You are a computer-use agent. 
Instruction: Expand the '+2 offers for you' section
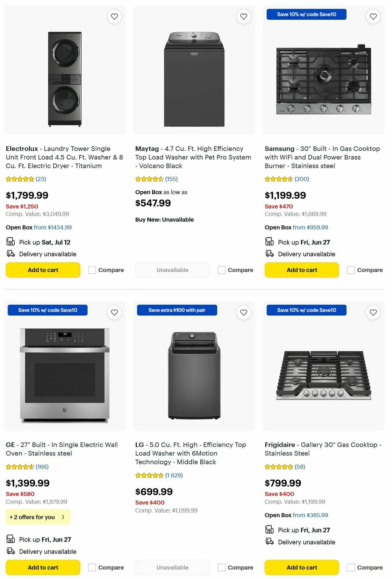(38, 517)
